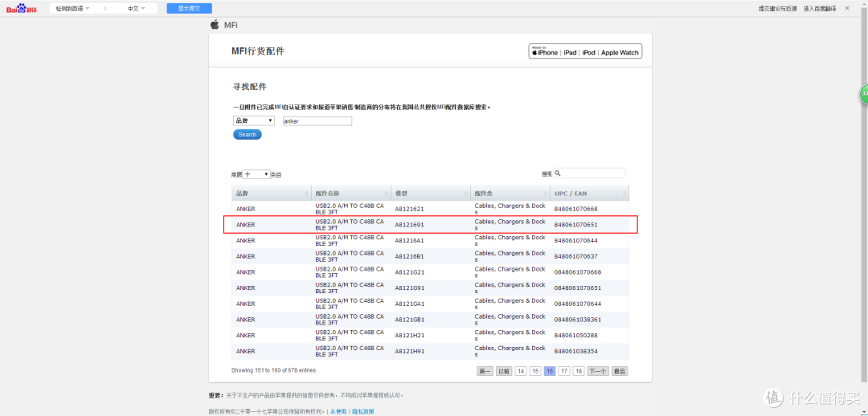Image resolution: width=868 pixels, height=416 pixels.
Task: Click model cell A81216A1
Action: [x=409, y=241]
